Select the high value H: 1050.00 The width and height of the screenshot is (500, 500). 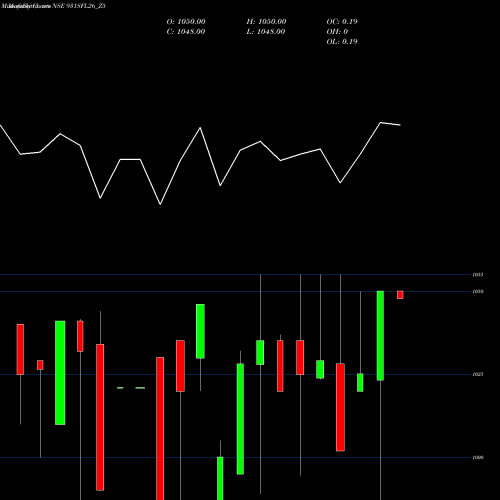tap(266, 22)
